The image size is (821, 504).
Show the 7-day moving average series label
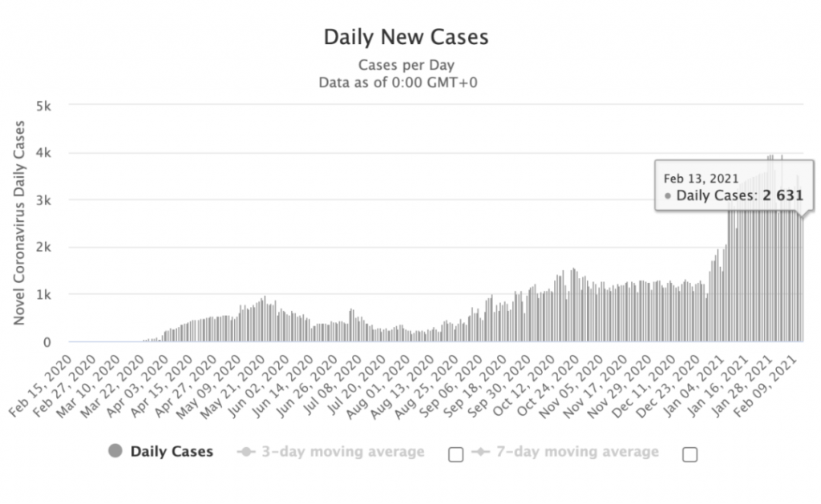click(x=578, y=452)
